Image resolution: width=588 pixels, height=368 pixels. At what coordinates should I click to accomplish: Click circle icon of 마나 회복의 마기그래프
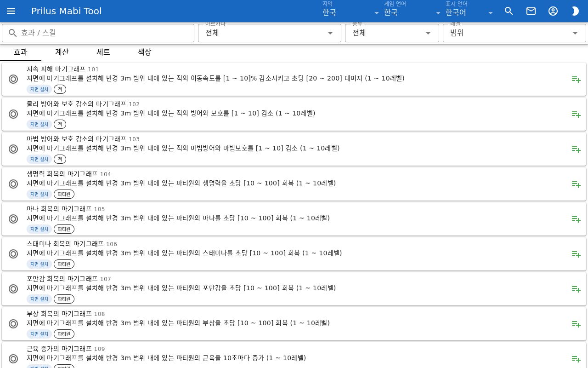(x=13, y=219)
